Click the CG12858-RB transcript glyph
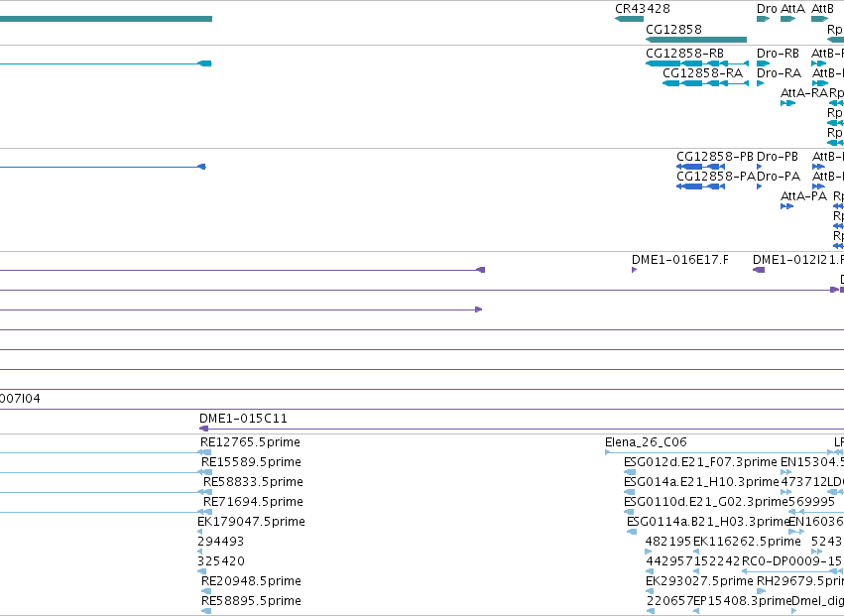Image resolution: width=844 pixels, height=616 pixels. click(697, 63)
